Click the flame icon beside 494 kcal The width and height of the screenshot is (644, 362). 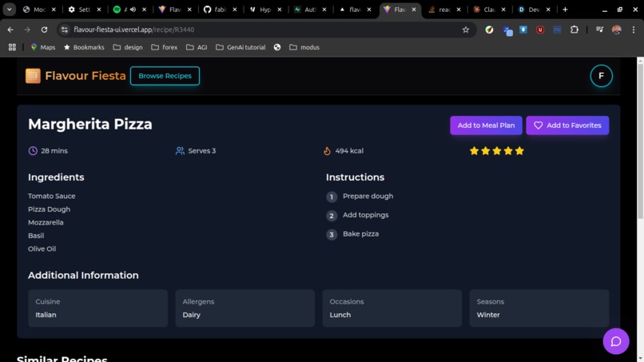[327, 151]
